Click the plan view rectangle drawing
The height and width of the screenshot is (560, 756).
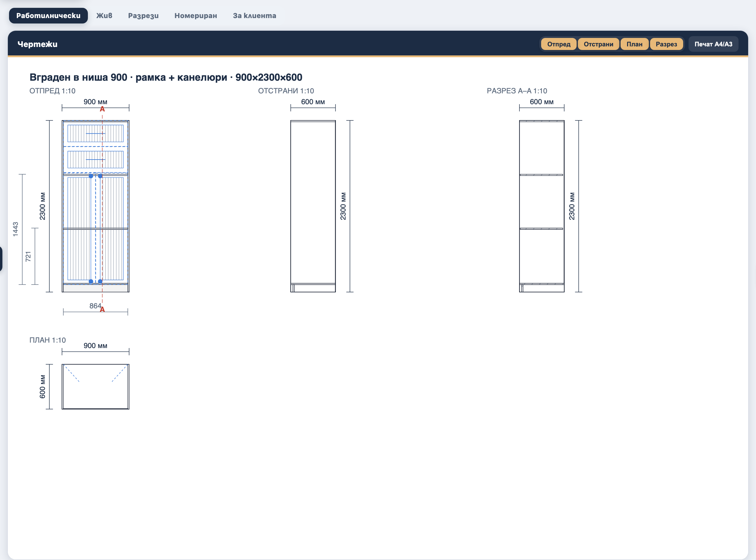96,387
